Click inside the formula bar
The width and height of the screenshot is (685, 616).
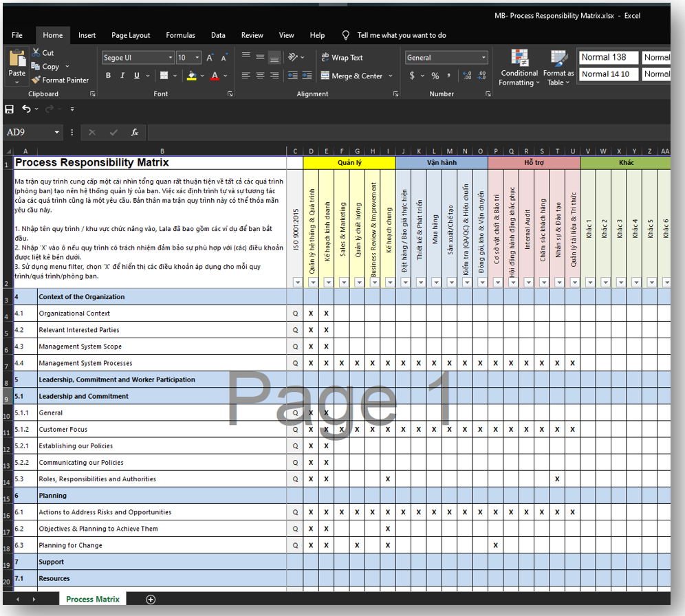[x=409, y=132]
